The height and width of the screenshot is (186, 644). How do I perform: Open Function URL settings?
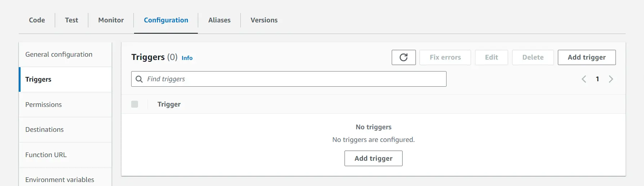pos(46,155)
